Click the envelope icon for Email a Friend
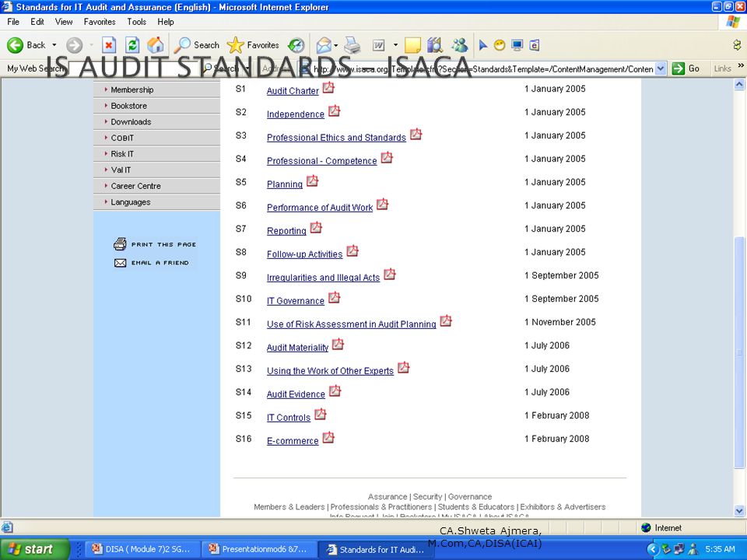 tap(120, 263)
